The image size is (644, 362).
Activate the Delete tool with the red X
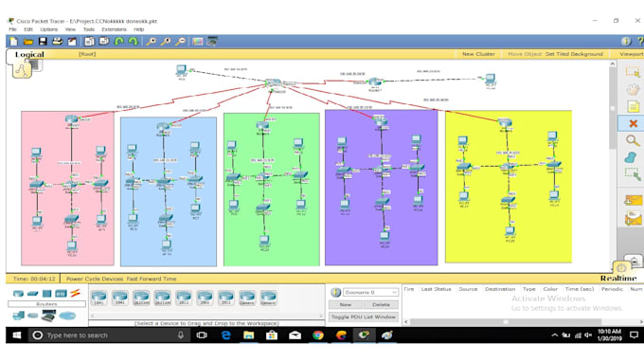(633, 123)
